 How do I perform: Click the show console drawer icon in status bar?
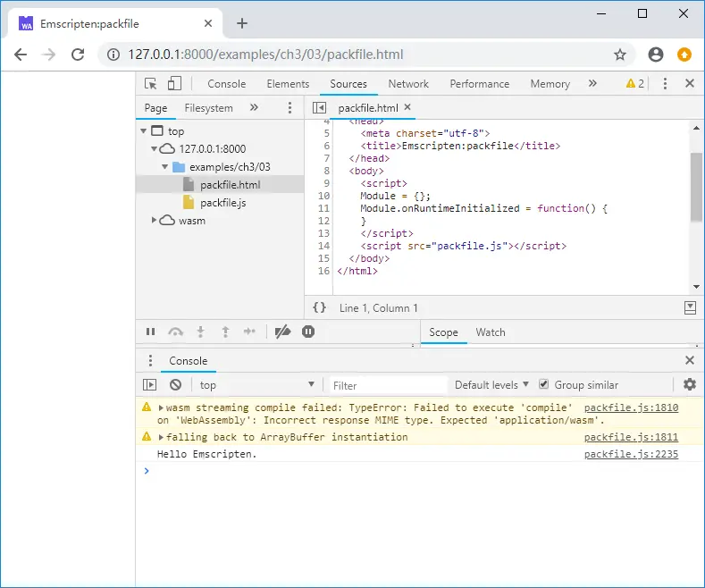[690, 308]
